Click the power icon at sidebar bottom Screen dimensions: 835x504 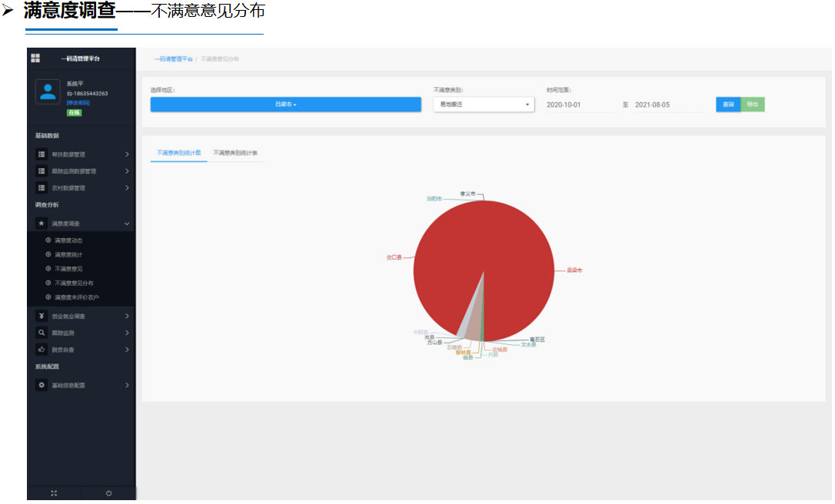coord(108,493)
